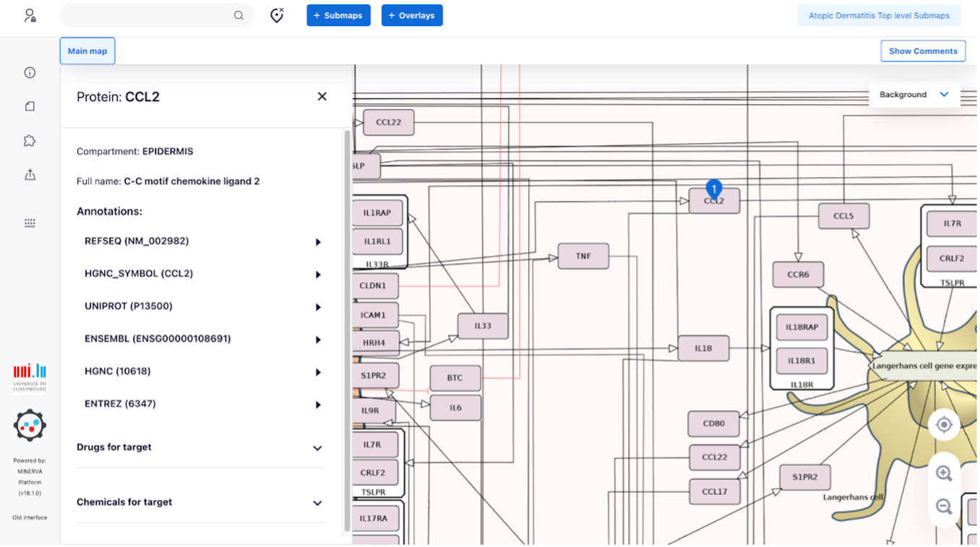Zoom in on the map

tap(943, 473)
